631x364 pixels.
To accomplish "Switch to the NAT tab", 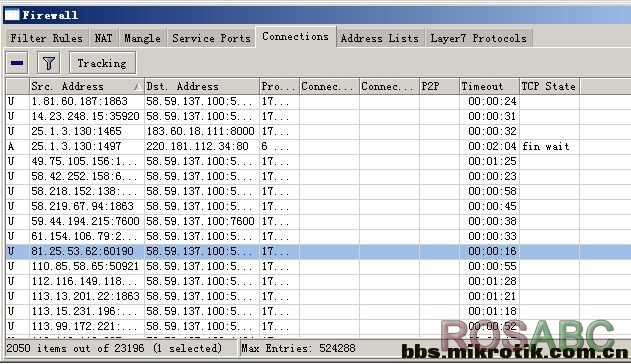I will pos(103,38).
